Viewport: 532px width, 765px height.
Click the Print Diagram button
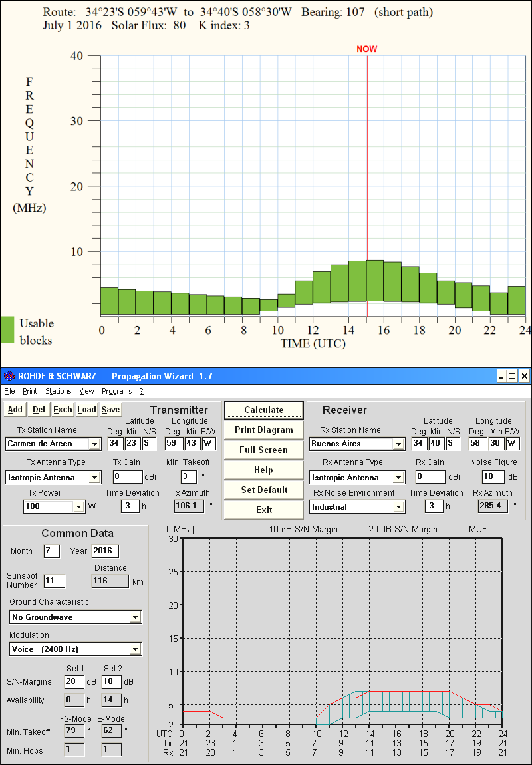(x=264, y=430)
